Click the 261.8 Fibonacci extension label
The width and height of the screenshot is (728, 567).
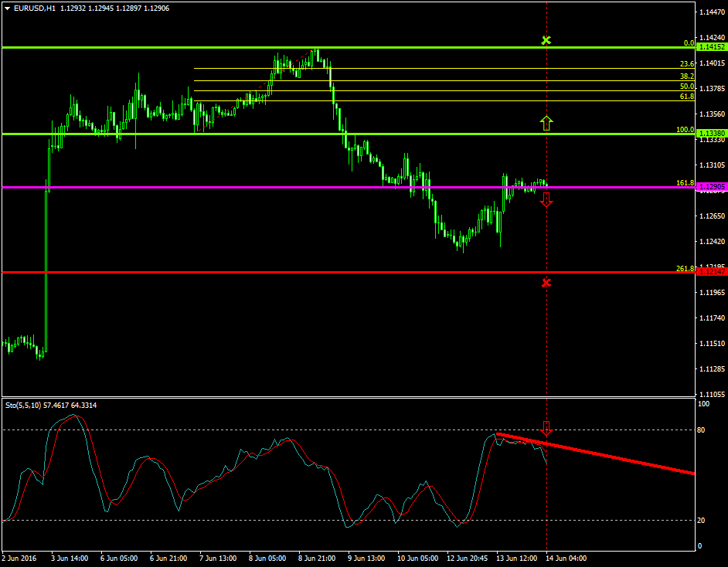(685, 268)
